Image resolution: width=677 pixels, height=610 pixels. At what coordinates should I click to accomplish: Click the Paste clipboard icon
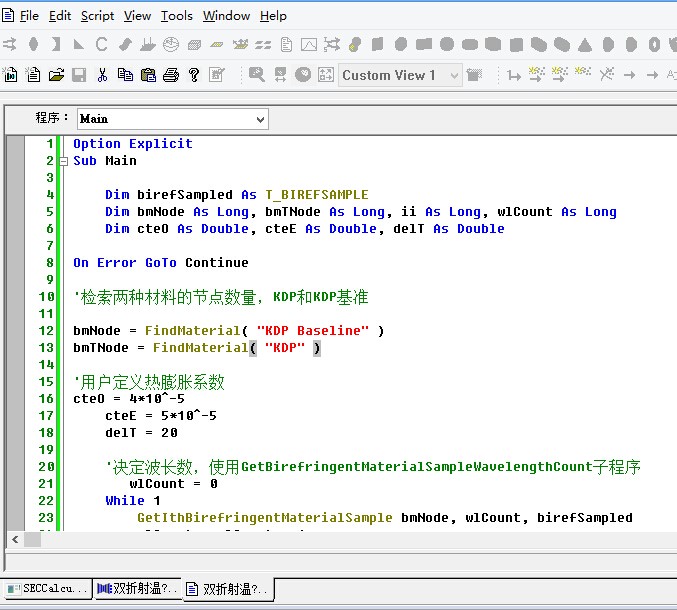pyautogui.click(x=148, y=75)
